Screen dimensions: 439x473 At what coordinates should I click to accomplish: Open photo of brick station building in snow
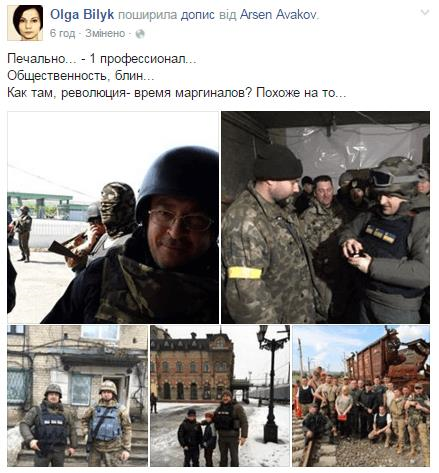pos(220,396)
